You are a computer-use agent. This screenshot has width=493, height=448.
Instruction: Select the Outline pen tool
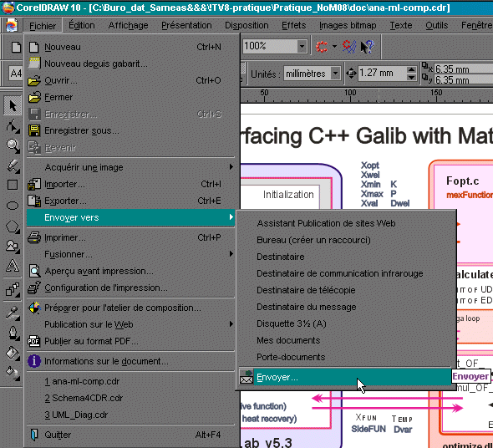coord(13,333)
